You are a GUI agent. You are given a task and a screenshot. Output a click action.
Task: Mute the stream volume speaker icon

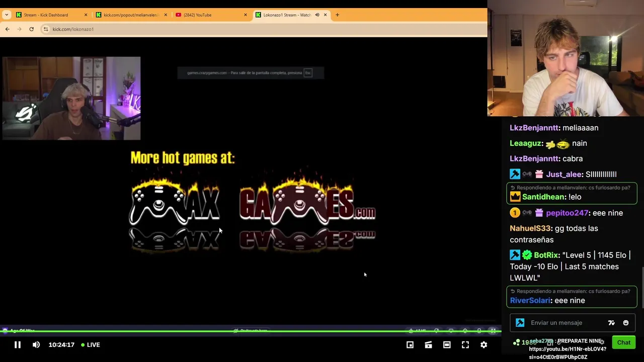click(x=36, y=344)
